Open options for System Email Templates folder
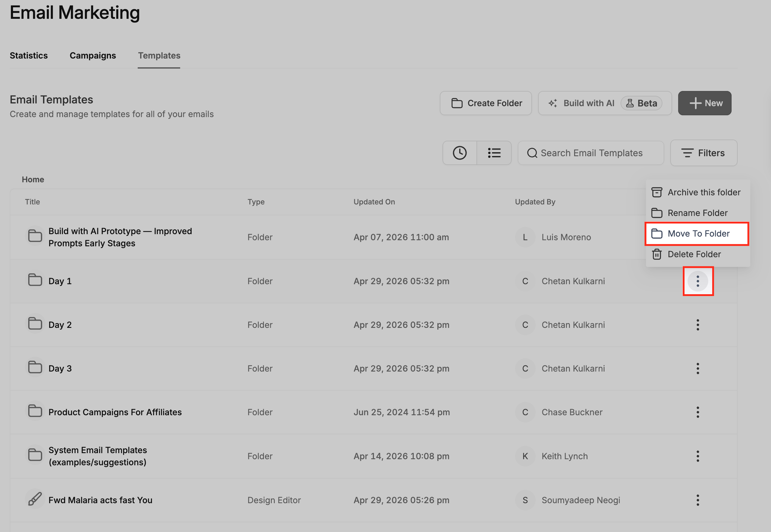Screen dimensions: 771x532 point(698,456)
